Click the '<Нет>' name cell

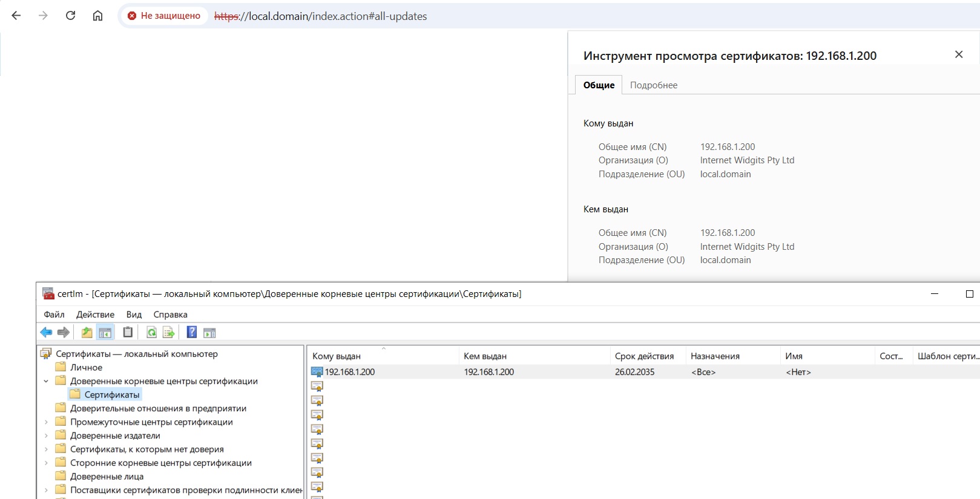pyautogui.click(x=798, y=372)
